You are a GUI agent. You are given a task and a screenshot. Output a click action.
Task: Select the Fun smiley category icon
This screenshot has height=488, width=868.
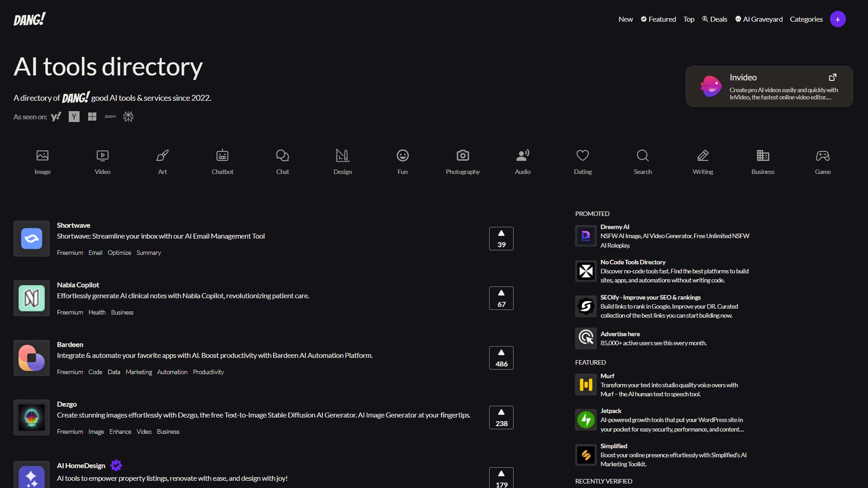tap(403, 156)
